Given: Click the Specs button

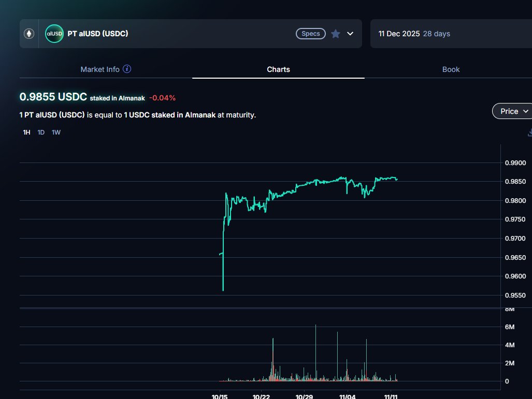Looking at the screenshot, I should click(311, 34).
